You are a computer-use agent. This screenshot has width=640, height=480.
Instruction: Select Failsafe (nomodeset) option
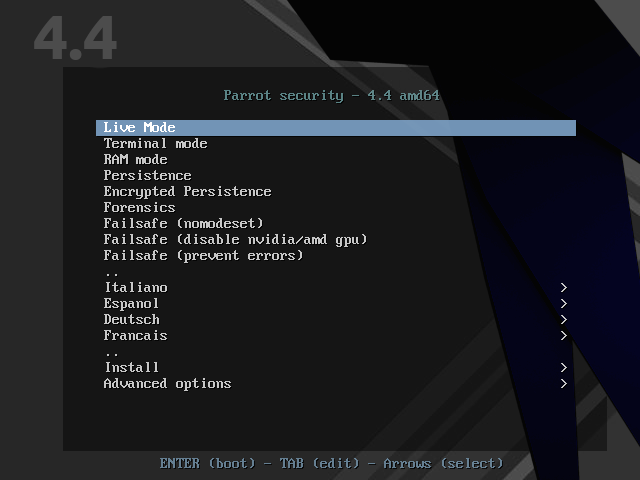183,224
